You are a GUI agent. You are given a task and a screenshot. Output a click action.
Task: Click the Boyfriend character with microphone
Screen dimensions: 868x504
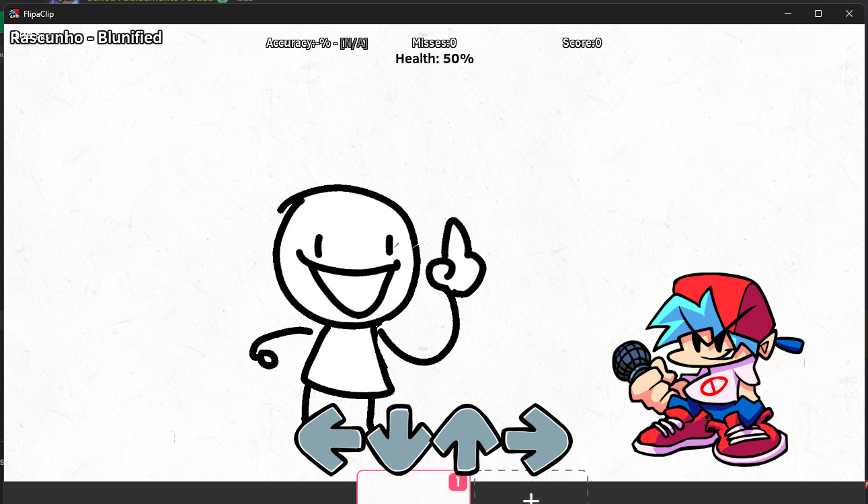[707, 369]
